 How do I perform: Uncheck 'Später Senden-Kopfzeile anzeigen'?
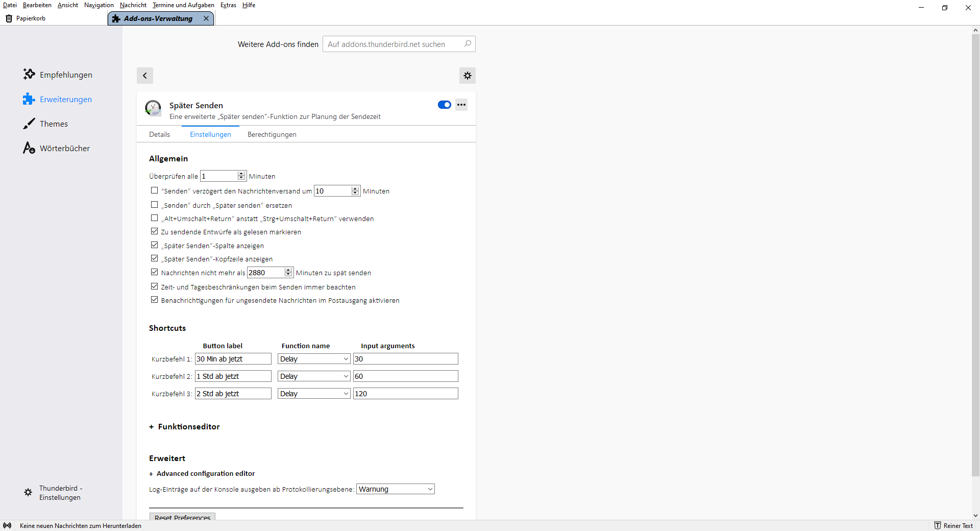[154, 258]
